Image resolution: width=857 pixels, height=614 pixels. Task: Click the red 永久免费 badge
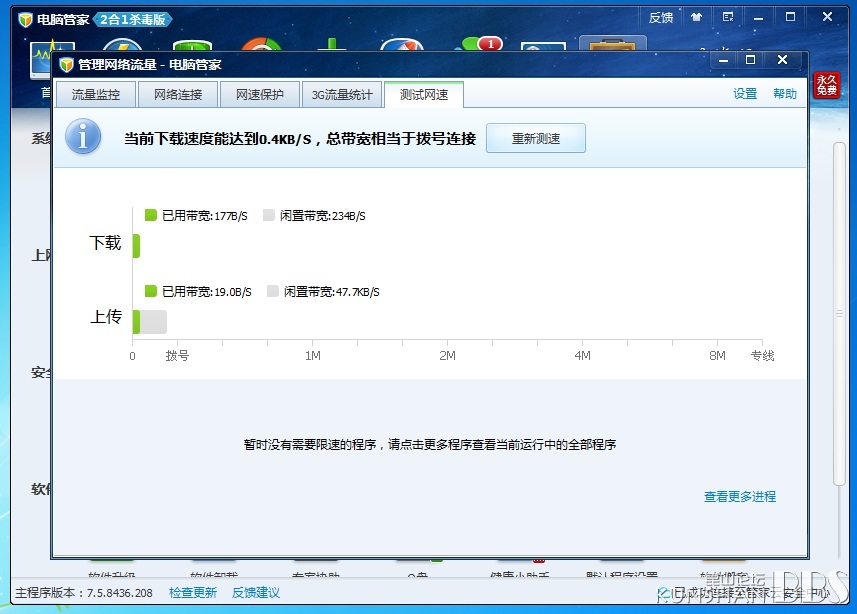coord(826,85)
